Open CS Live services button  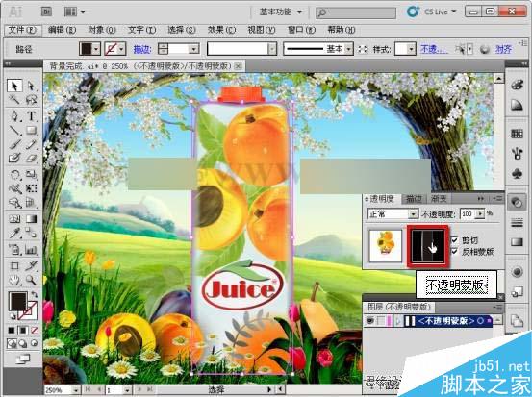431,12
